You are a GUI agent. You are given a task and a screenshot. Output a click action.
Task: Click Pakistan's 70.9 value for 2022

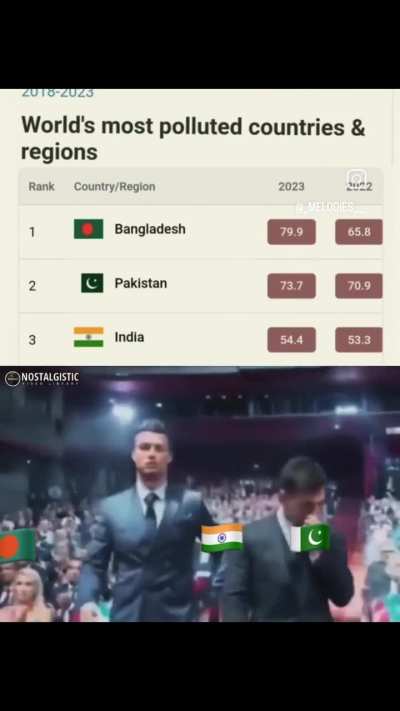(359, 286)
